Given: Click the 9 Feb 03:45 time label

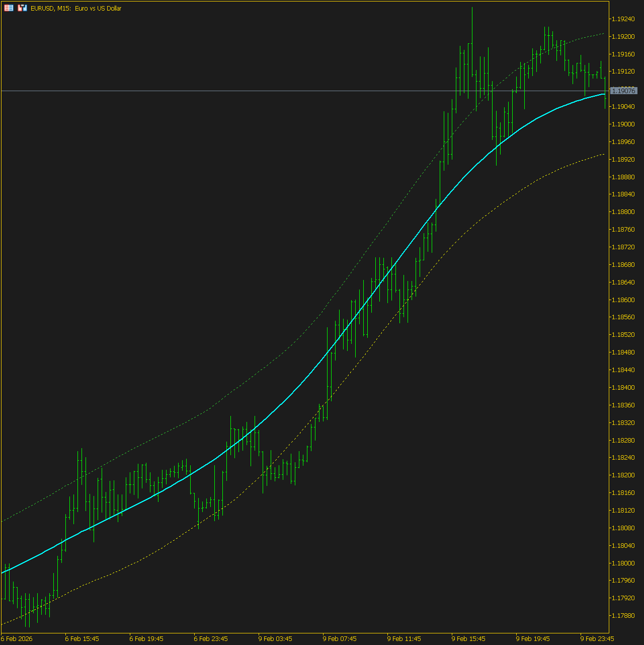Looking at the screenshot, I should point(275,638).
